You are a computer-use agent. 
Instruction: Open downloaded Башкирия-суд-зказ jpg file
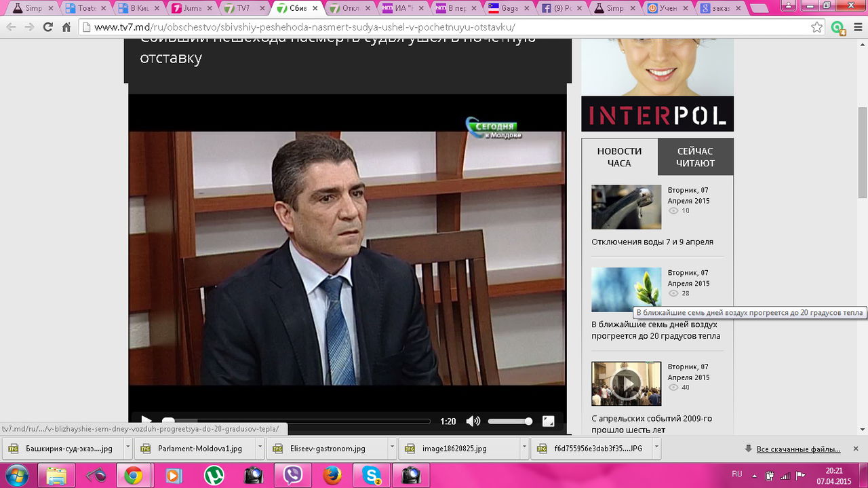coord(63,449)
